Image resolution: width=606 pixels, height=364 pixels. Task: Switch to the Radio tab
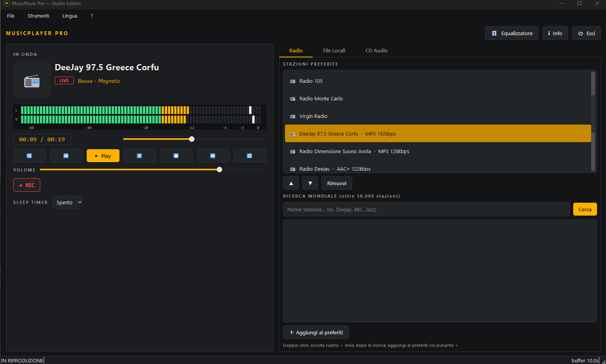[x=296, y=50]
